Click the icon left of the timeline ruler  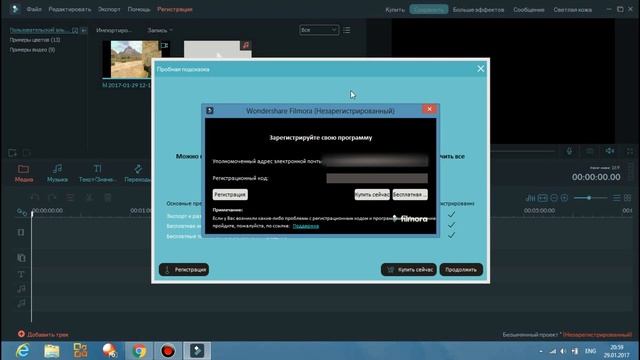pyautogui.click(x=21, y=211)
